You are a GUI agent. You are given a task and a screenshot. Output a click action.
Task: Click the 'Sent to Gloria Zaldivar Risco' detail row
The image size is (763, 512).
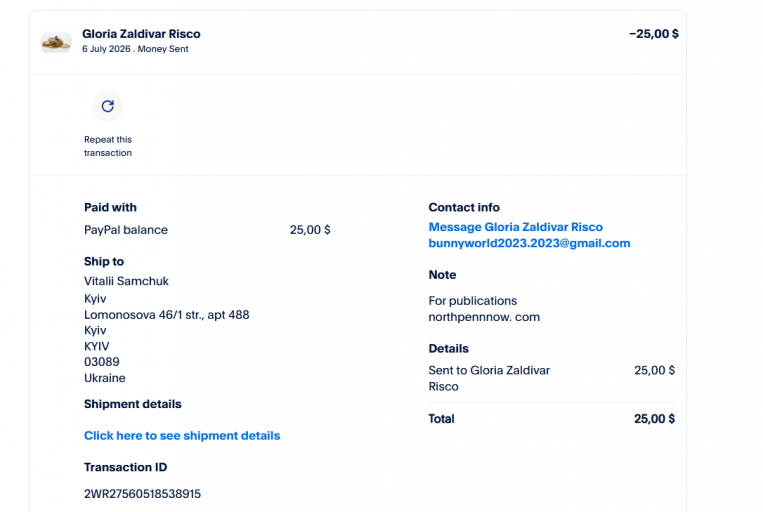551,378
